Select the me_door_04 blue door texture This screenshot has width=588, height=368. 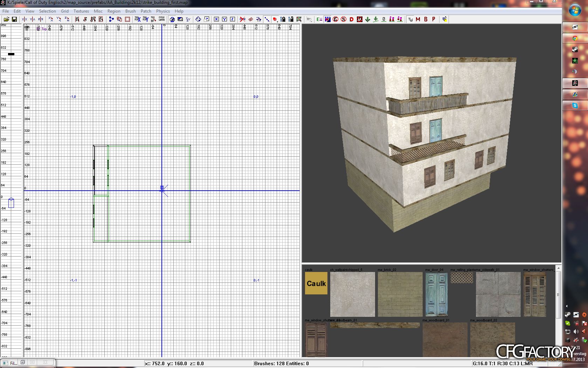pos(436,294)
